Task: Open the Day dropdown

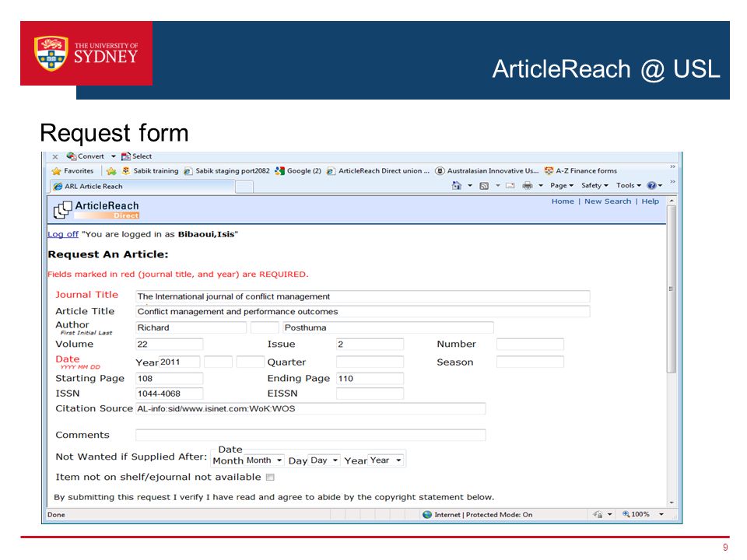Action: tap(324, 460)
